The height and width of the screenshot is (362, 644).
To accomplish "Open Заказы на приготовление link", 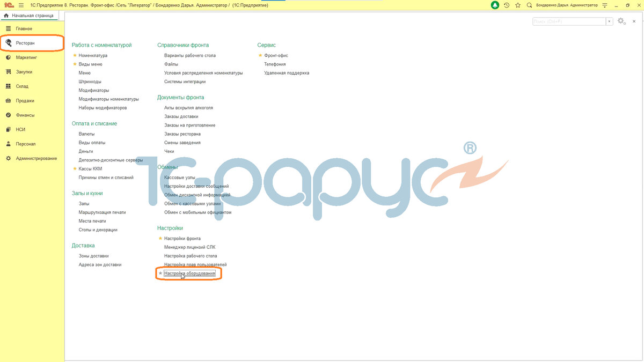I will coord(189,125).
